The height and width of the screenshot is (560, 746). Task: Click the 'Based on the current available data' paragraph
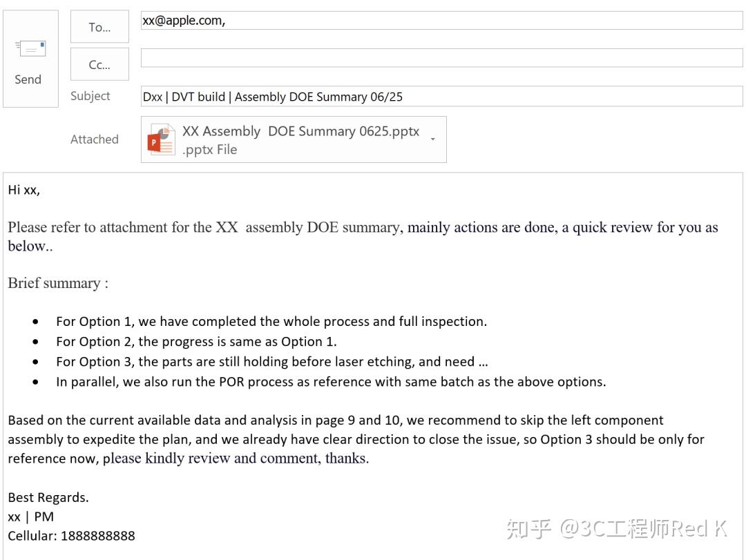[356, 439]
